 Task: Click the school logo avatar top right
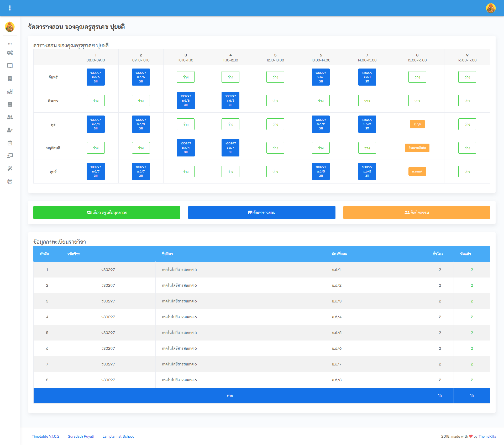pos(491,8)
